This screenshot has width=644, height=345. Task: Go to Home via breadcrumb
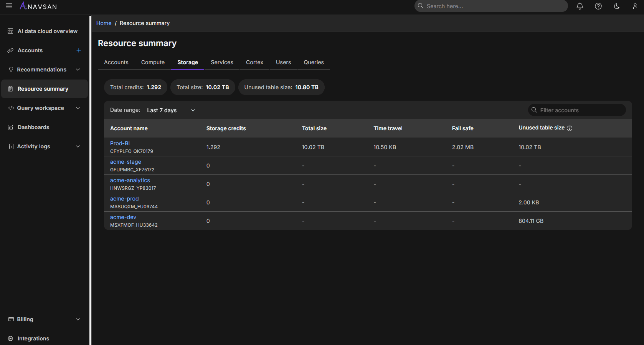[x=104, y=23]
